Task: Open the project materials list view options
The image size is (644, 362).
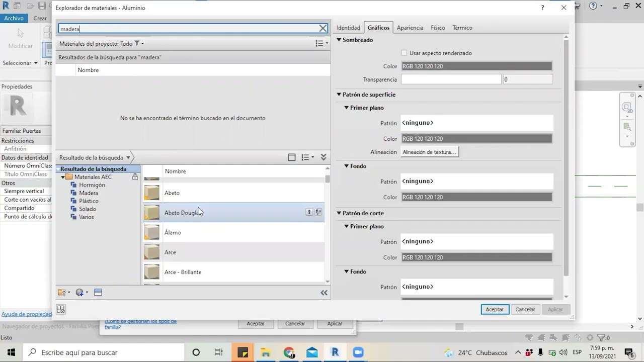Action: point(321,44)
